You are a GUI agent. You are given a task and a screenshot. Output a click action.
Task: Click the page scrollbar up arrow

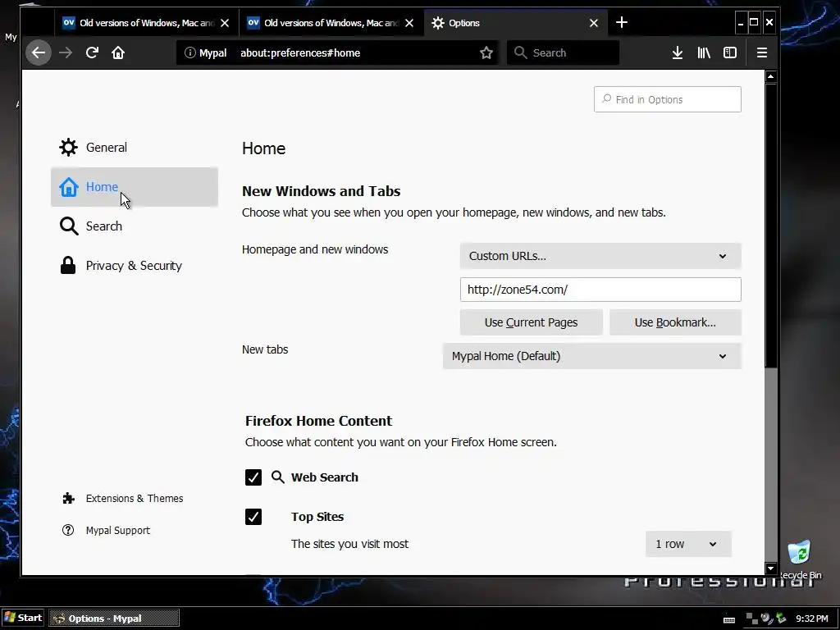771,76
